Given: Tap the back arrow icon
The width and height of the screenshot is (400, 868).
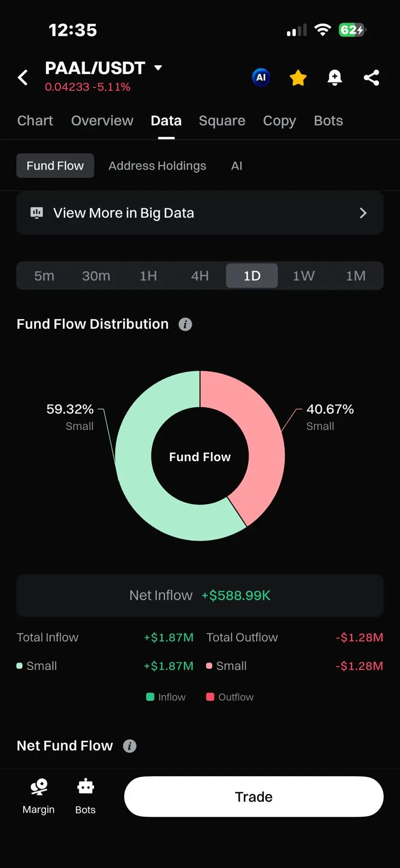Looking at the screenshot, I should tap(23, 77).
